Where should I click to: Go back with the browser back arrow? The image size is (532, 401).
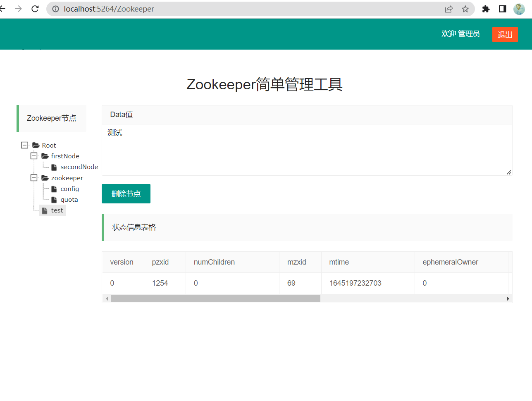coord(2,9)
